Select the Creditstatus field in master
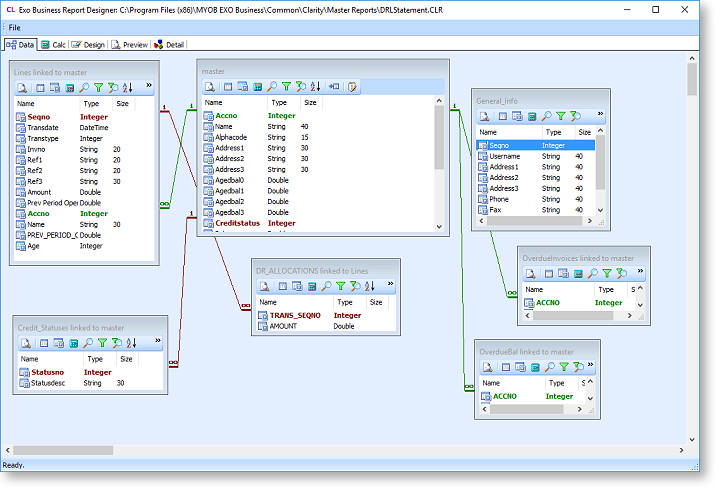715x487 pixels. point(237,223)
